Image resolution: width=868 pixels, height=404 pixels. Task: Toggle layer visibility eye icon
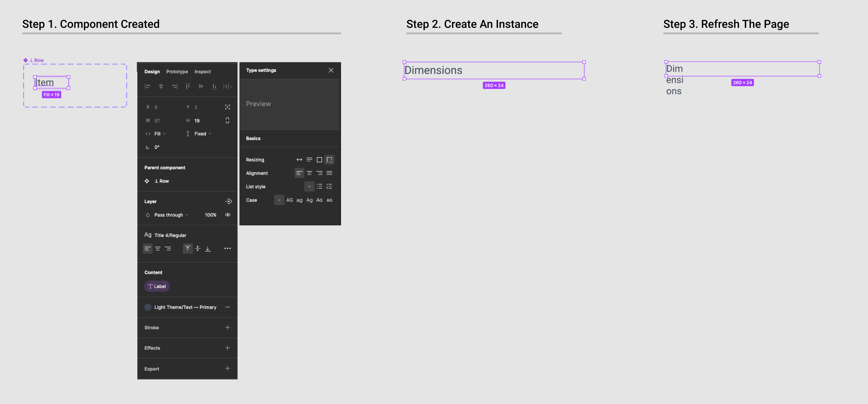point(228,215)
